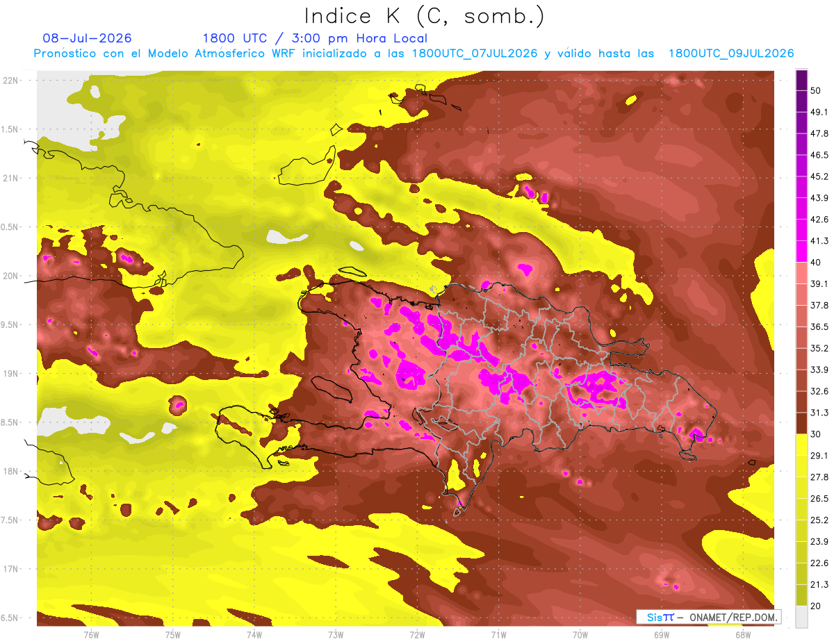
Task: Click the '35.2' value on color scale
Action: (x=819, y=348)
